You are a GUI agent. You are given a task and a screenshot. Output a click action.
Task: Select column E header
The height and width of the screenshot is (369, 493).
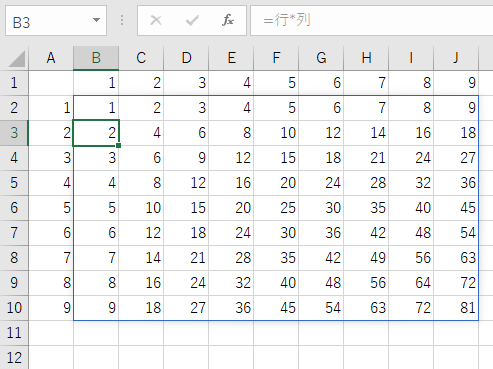[x=231, y=58]
